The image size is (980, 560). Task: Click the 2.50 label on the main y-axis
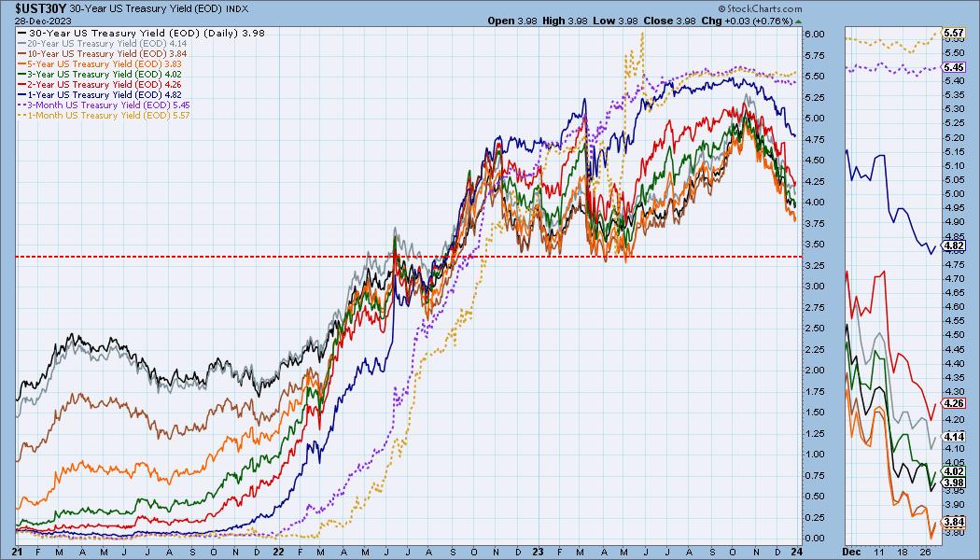point(815,328)
